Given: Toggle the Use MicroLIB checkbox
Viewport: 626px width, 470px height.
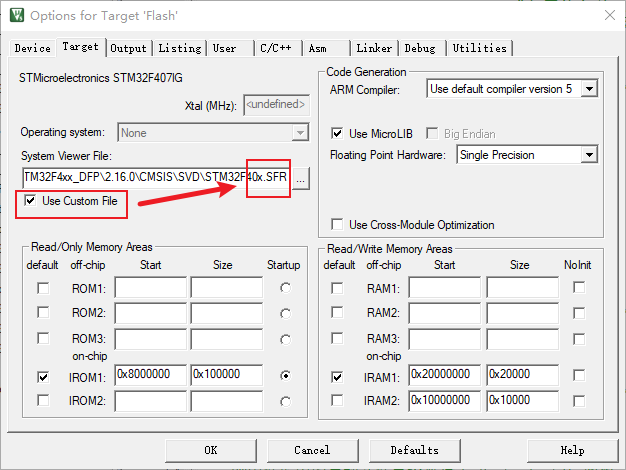Looking at the screenshot, I should [x=337, y=133].
